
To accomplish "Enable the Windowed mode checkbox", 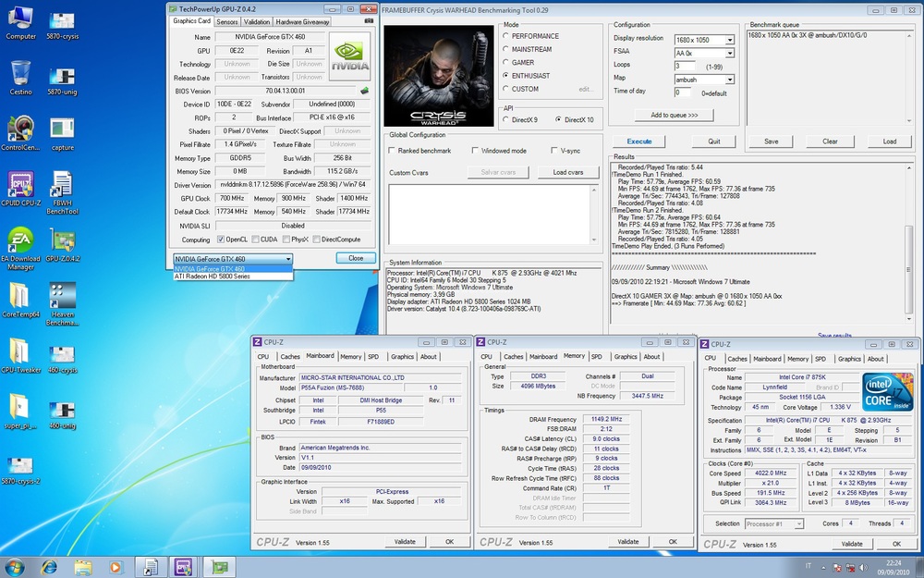I will coord(475,151).
